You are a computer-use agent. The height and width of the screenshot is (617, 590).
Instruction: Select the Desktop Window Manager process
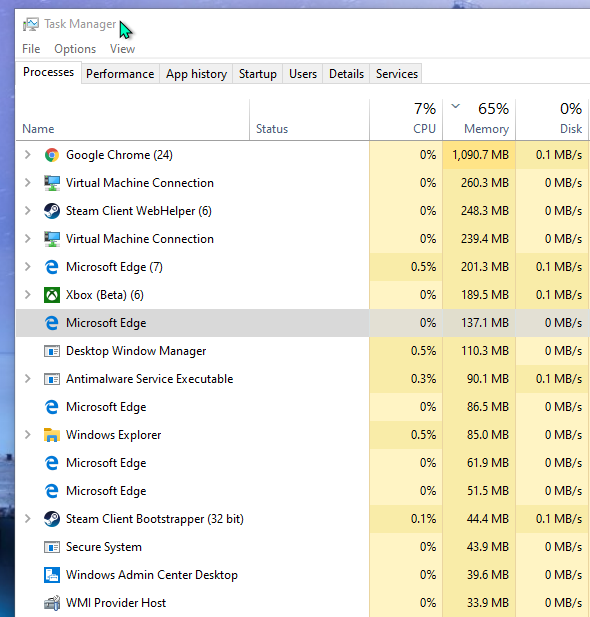pyautogui.click(x=303, y=351)
